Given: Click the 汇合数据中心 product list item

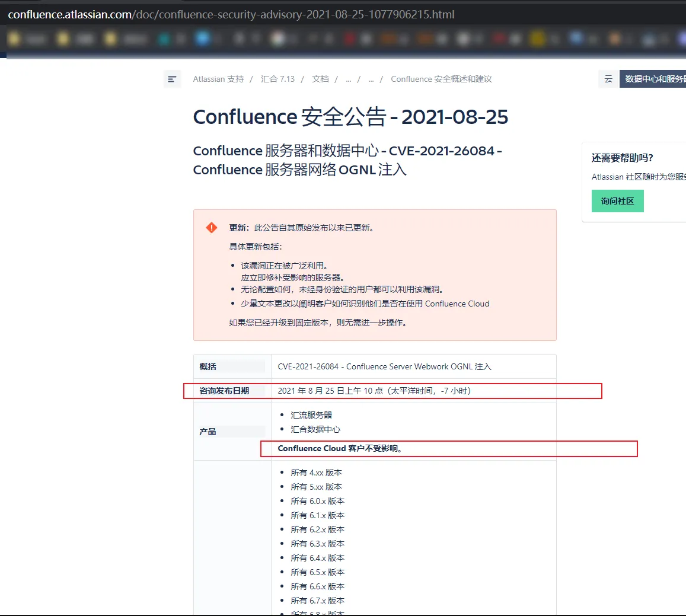Looking at the screenshot, I should pyautogui.click(x=315, y=429).
